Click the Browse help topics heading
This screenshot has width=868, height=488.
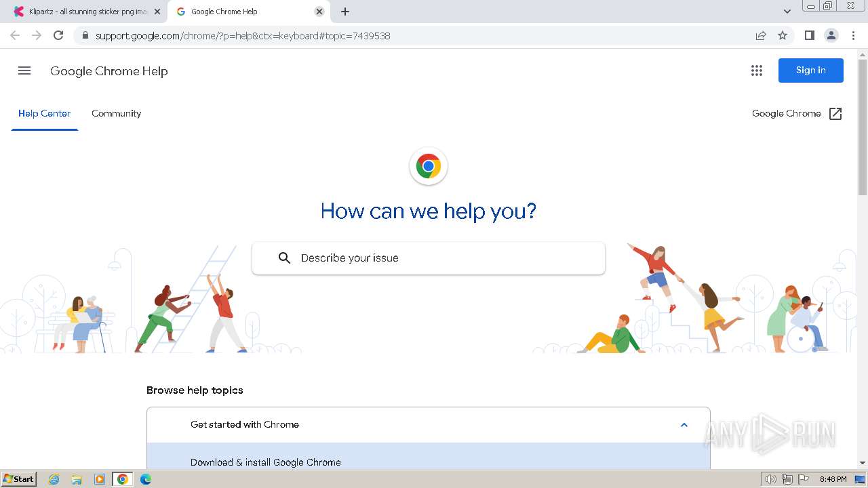click(195, 390)
